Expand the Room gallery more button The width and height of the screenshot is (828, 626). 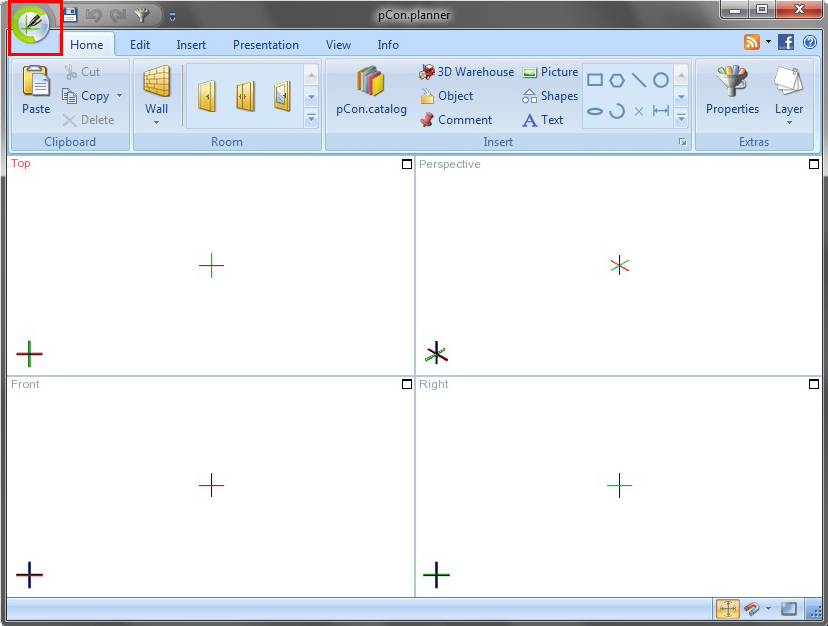click(x=311, y=118)
